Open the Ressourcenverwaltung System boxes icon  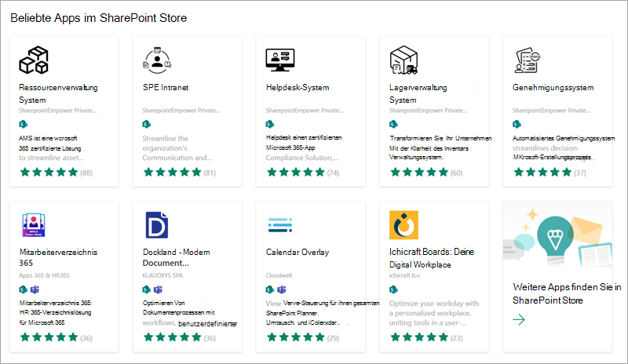tap(34, 60)
